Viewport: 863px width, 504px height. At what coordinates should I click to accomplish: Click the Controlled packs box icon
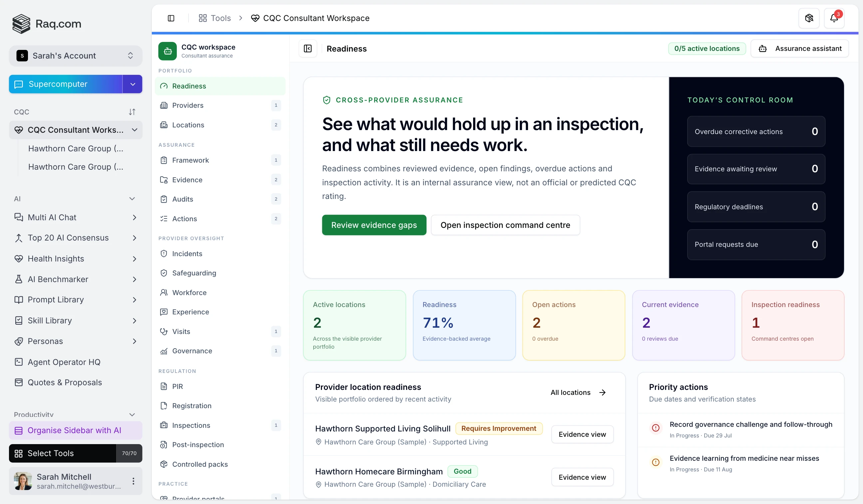click(x=164, y=464)
